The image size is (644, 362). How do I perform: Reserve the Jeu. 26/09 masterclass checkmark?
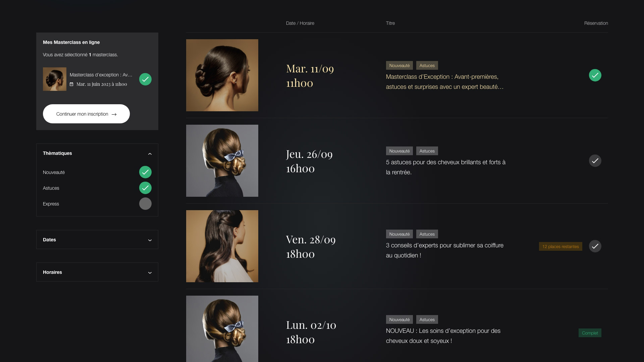595,161
